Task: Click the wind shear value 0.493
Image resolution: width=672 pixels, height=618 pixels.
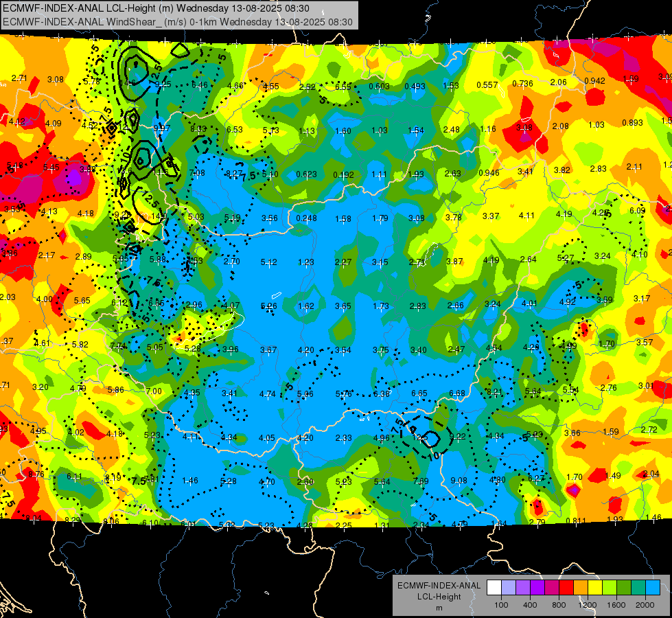Action: pos(415,87)
